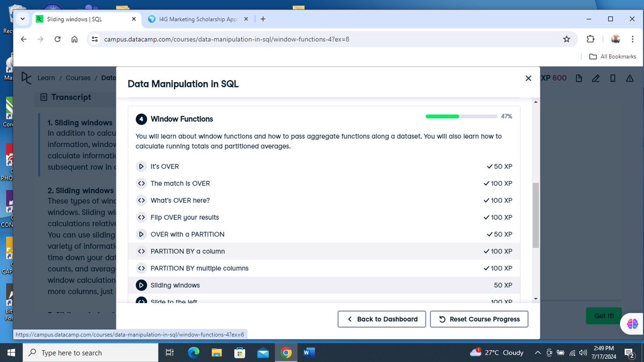Open the lesson OVER with a PARTITION
Screen dimensions: 644x362
coord(188,234)
